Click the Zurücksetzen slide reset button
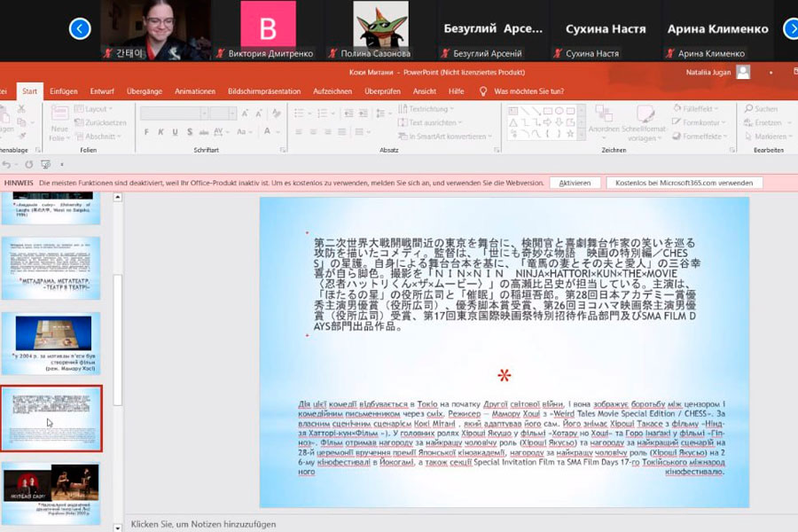Viewport: 798px width, 532px height. [x=100, y=122]
